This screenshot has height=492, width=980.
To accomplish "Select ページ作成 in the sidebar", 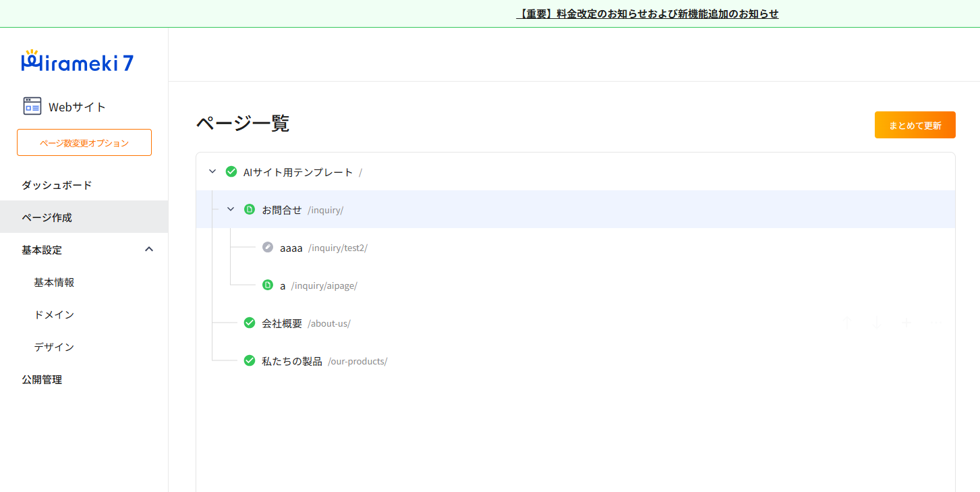I will click(x=47, y=217).
